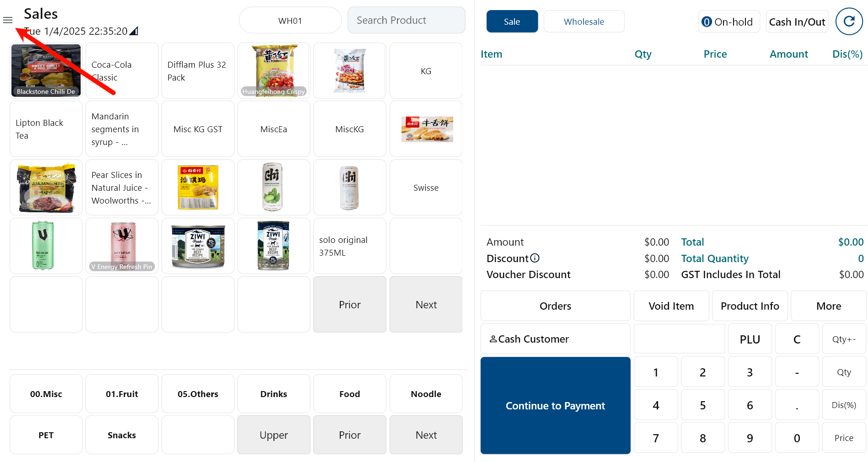Select the Huangfeihong Crispy product
The width and height of the screenshot is (868, 462).
point(273,70)
